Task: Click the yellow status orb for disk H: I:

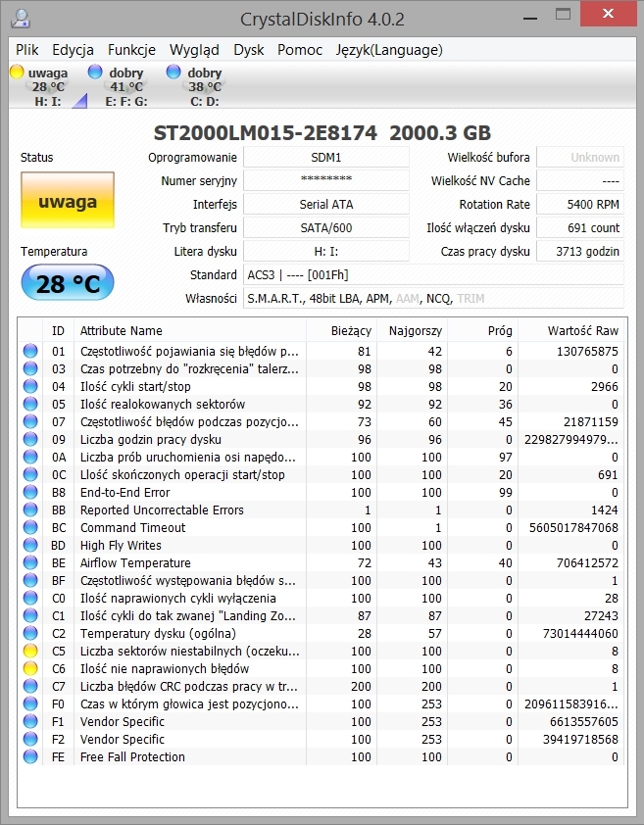Action: [x=17, y=71]
